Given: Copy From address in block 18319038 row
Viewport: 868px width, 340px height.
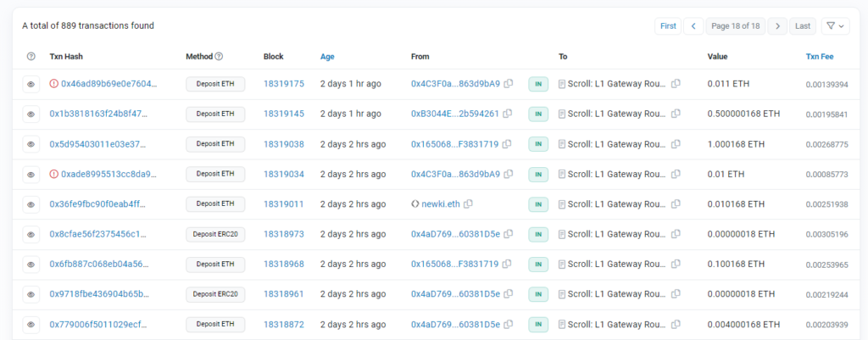Looking at the screenshot, I should [x=507, y=144].
